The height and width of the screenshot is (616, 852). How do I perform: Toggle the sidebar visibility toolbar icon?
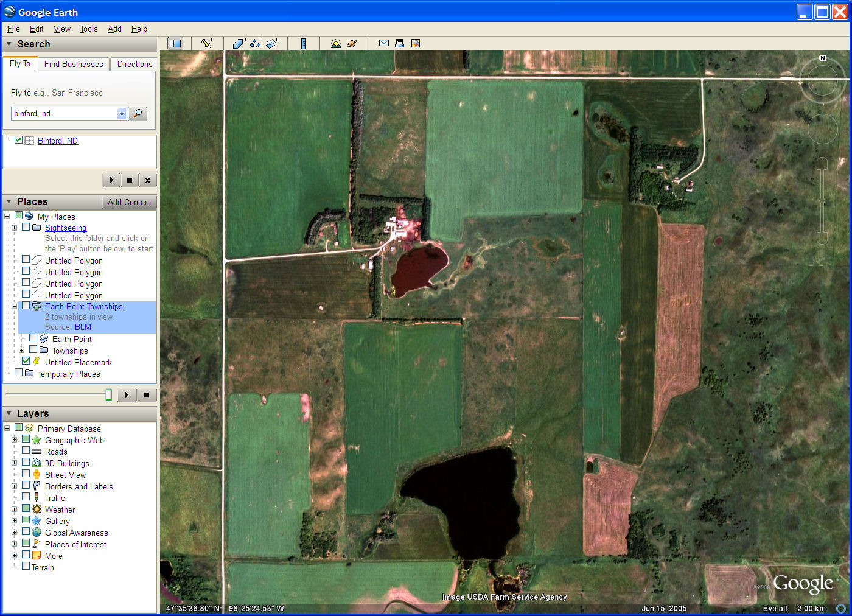[175, 43]
